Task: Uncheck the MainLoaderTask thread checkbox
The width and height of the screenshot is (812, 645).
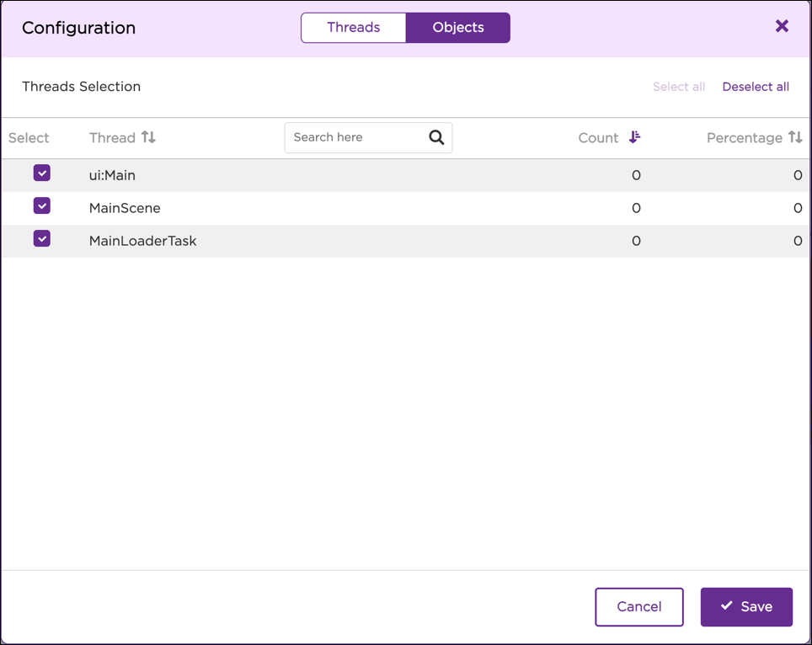Action: tap(41, 238)
